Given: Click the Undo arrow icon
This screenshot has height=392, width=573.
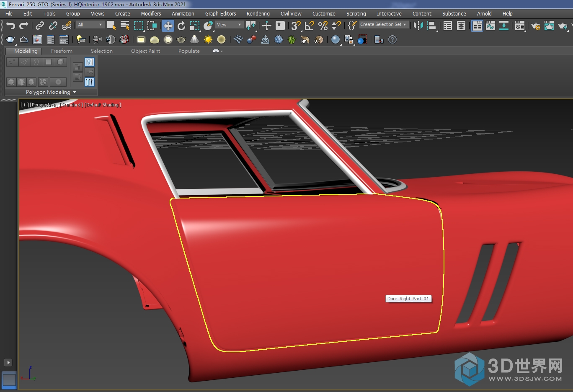Looking at the screenshot, I should 10,26.
